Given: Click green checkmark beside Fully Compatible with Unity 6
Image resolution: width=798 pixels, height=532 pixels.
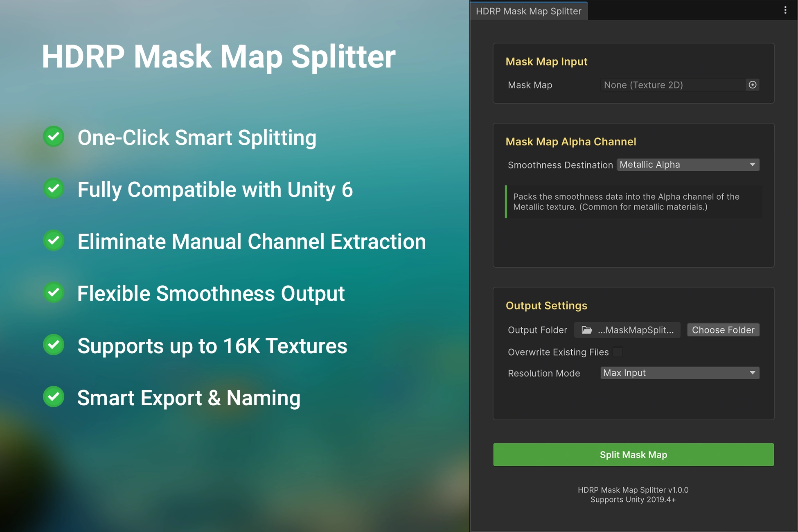Looking at the screenshot, I should (54, 189).
